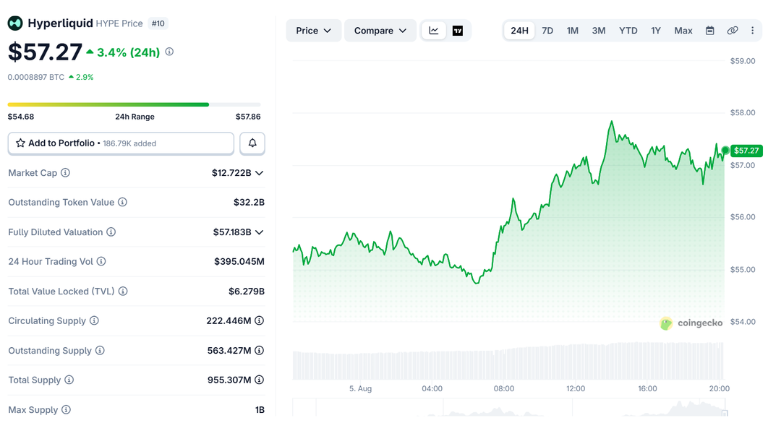Click Add to Portfolio button
768x432 pixels.
coord(121,143)
